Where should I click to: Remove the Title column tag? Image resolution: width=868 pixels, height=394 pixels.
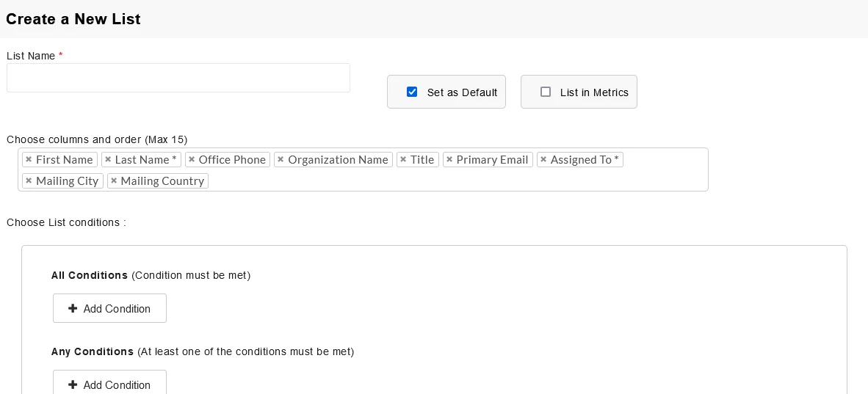pyautogui.click(x=402, y=160)
